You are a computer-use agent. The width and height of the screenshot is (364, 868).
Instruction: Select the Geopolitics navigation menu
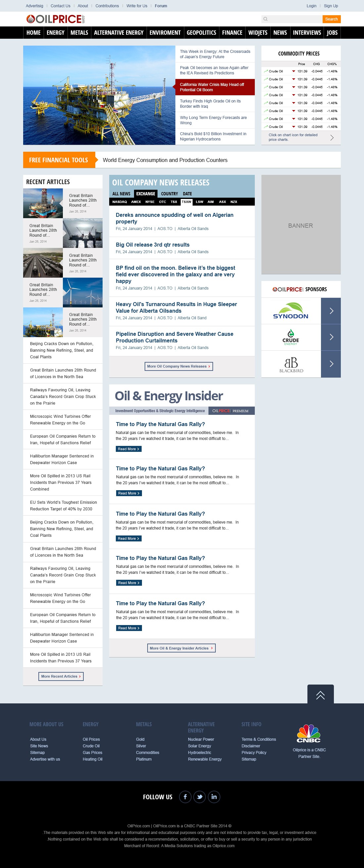(201, 33)
